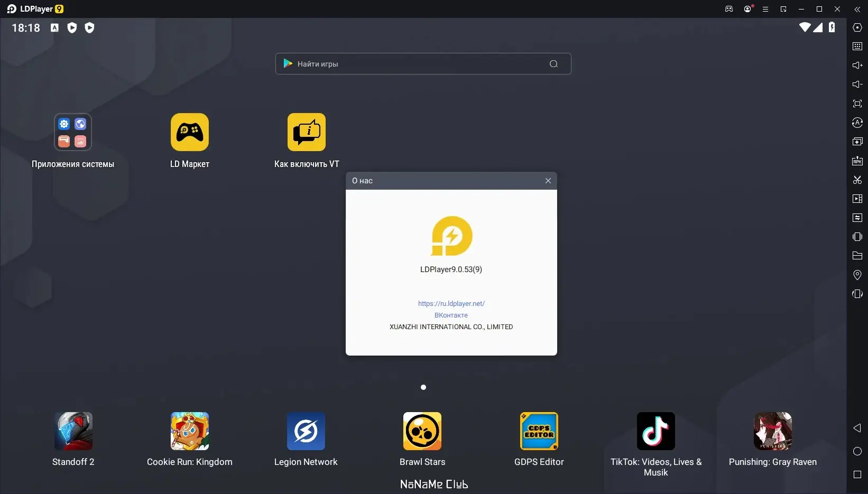Maximize the LDPlayer window

coord(819,9)
